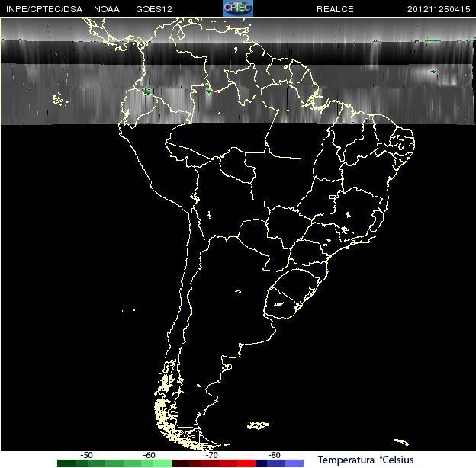
Task: Click the 201211250415 timestamp
Action: pyautogui.click(x=439, y=9)
